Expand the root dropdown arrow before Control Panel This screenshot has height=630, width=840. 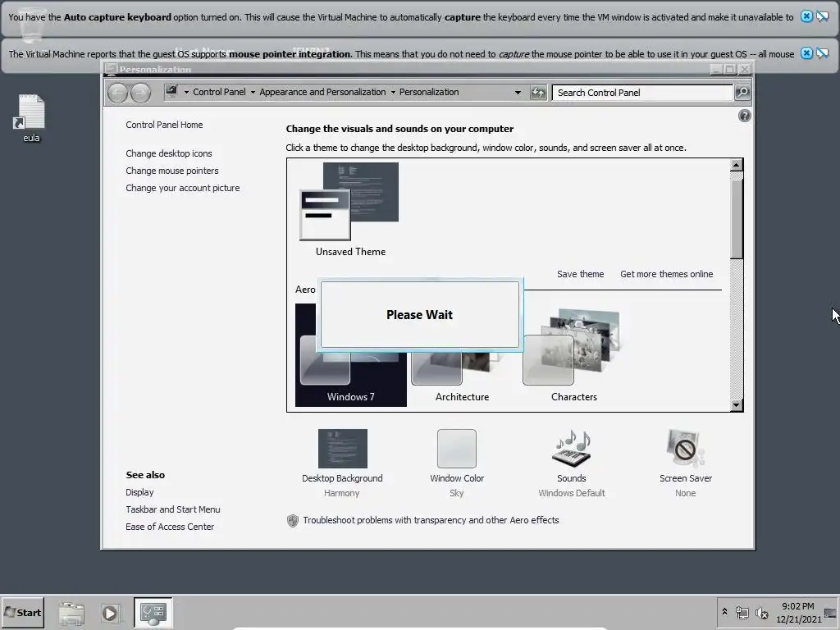point(186,92)
